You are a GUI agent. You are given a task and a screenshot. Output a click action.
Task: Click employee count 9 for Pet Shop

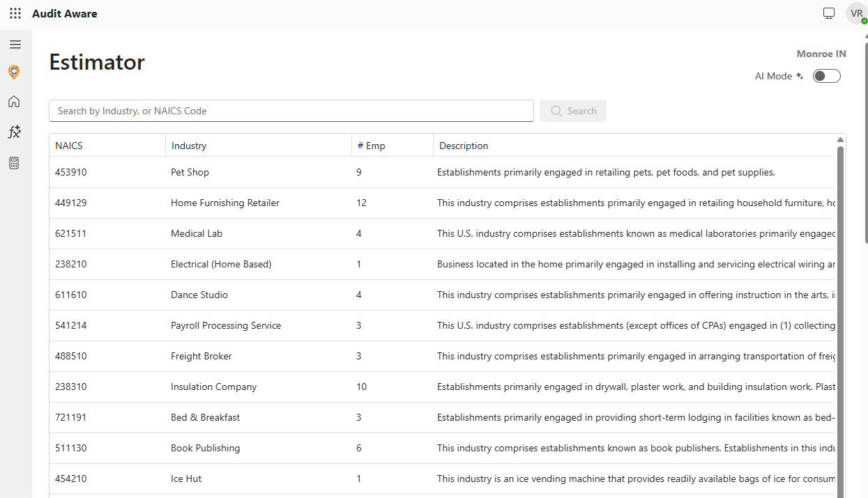pyautogui.click(x=359, y=172)
